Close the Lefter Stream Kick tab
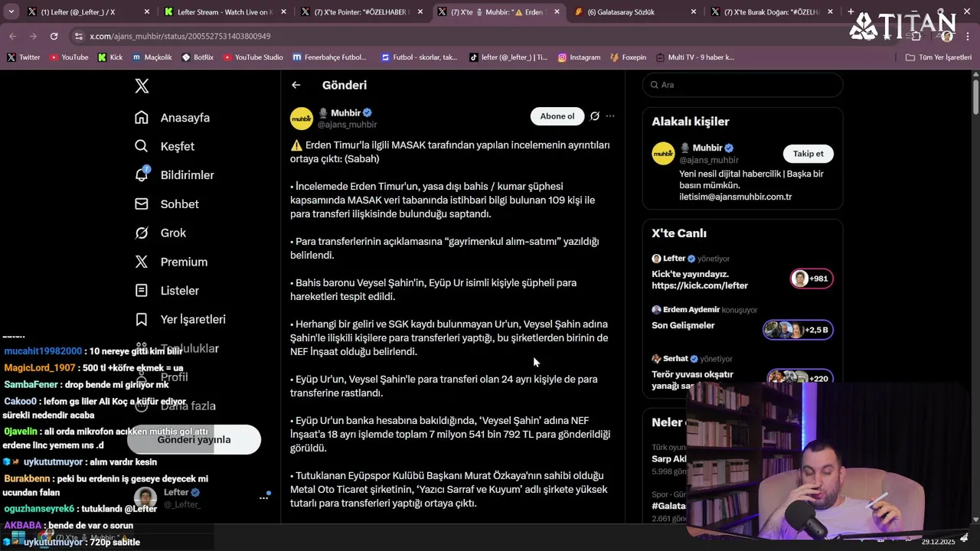Viewport: 980px width, 551px height. tap(283, 12)
